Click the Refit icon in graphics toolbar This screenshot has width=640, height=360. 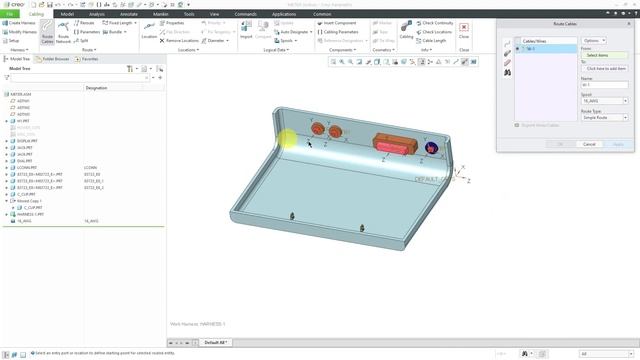coord(333,62)
